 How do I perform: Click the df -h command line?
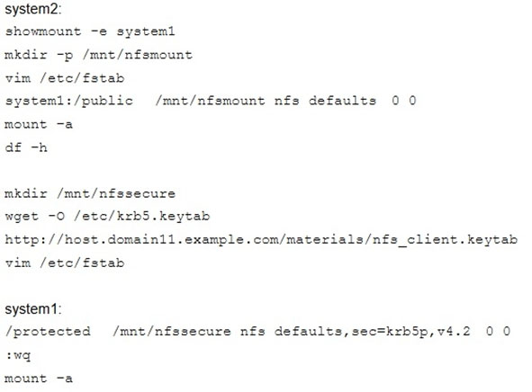(x=26, y=147)
